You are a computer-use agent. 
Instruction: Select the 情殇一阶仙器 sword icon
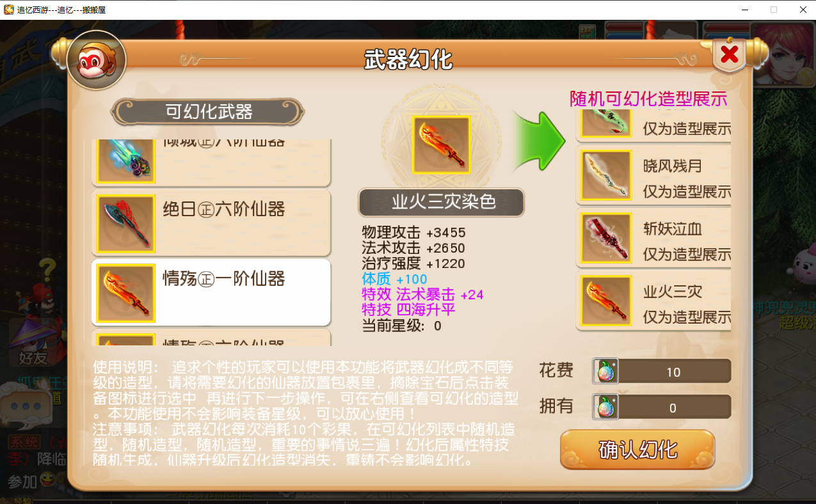coord(125,293)
